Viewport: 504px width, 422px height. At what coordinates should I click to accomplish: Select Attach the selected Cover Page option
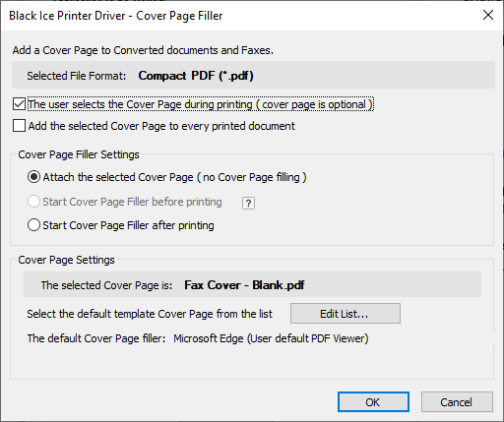pos(33,177)
